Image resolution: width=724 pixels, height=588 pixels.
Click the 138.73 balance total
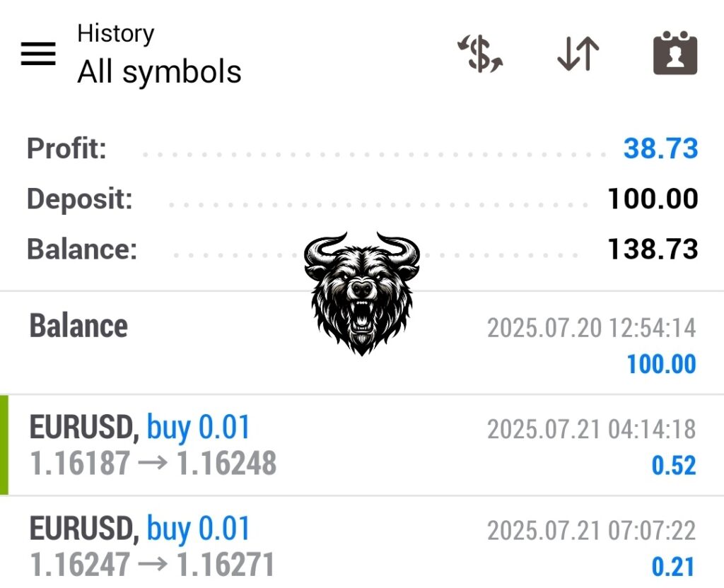653,249
